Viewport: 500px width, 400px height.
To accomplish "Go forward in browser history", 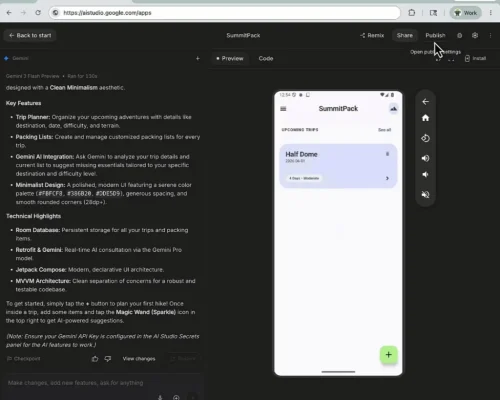I will tap(23, 13).
